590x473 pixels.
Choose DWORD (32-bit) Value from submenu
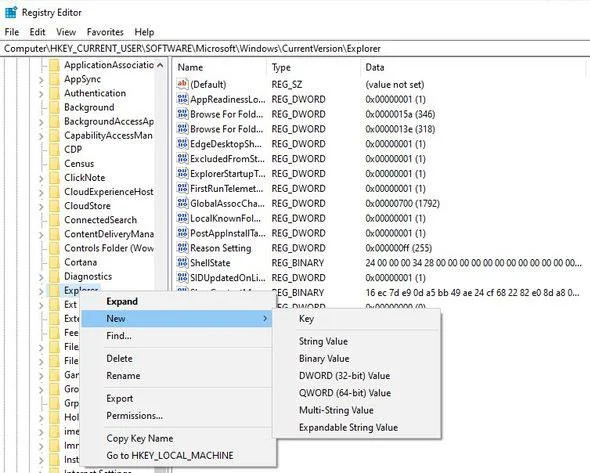(344, 376)
